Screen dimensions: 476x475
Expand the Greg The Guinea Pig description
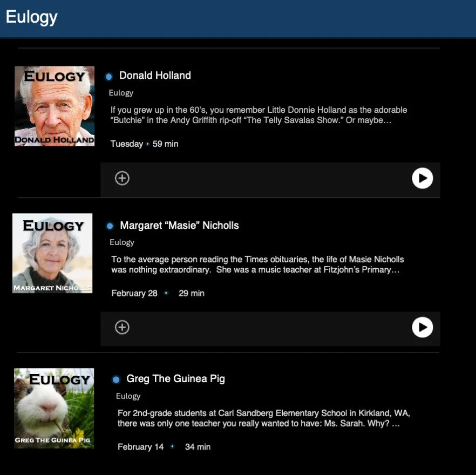[x=264, y=418]
